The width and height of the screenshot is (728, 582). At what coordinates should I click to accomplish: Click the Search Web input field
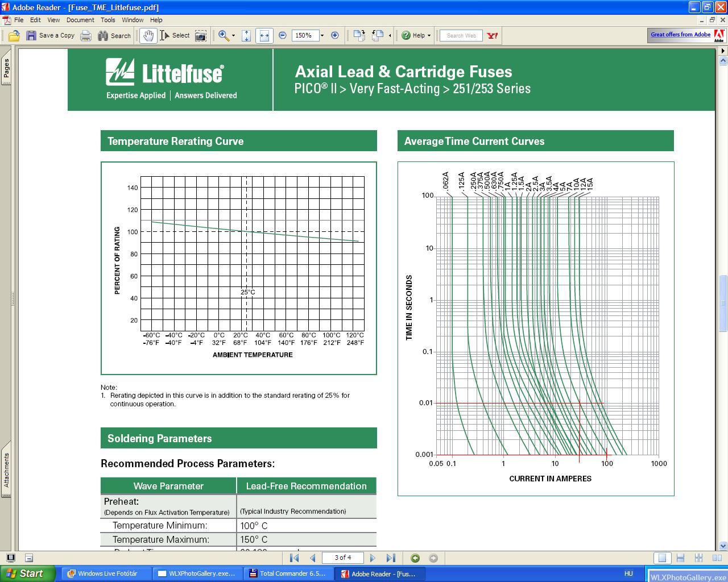point(461,36)
